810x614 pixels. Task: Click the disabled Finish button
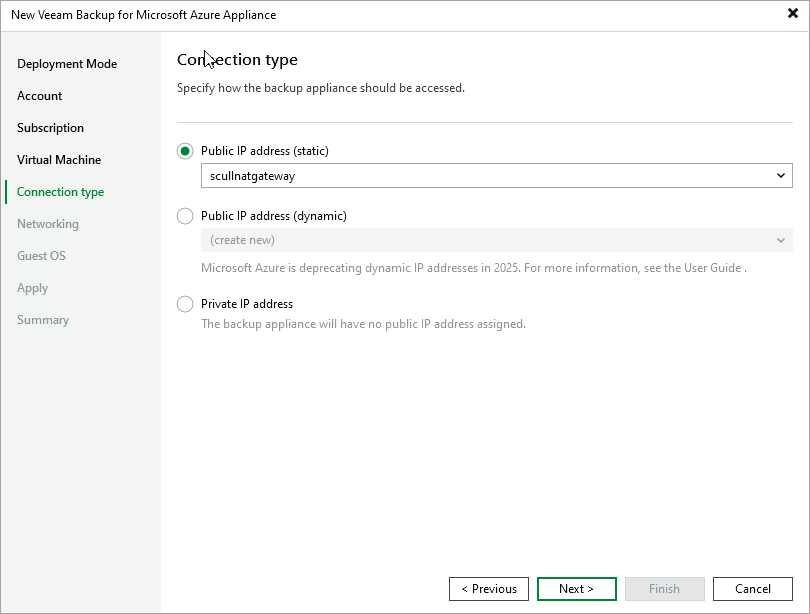coord(664,589)
